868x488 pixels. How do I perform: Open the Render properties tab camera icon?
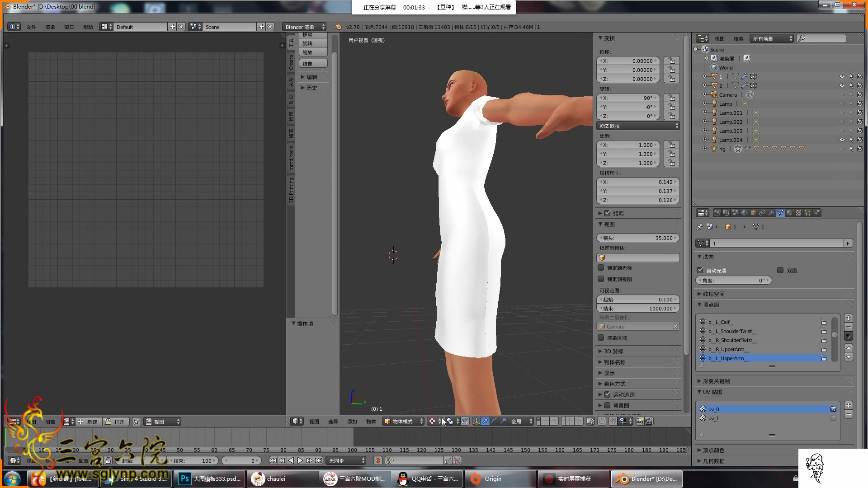717,213
